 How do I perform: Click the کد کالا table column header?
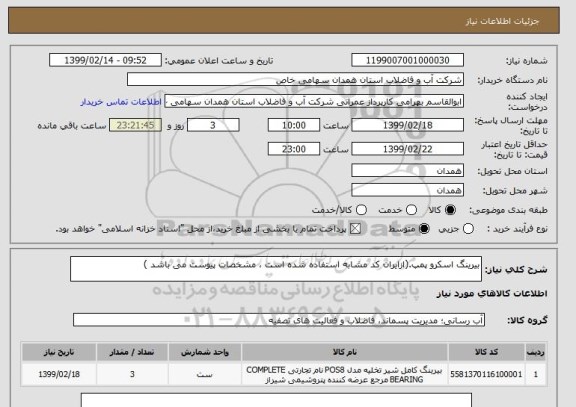(486, 352)
